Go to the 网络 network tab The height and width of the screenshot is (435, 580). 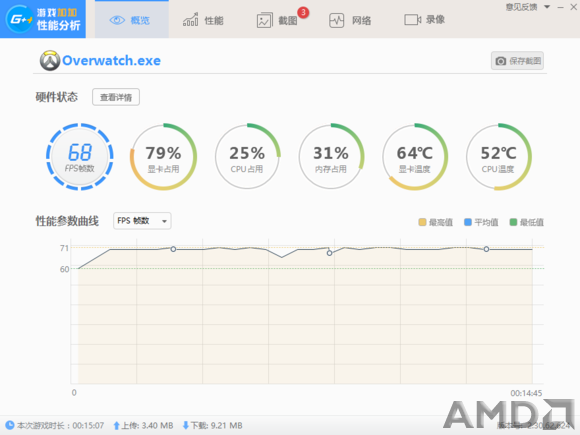[x=350, y=20]
